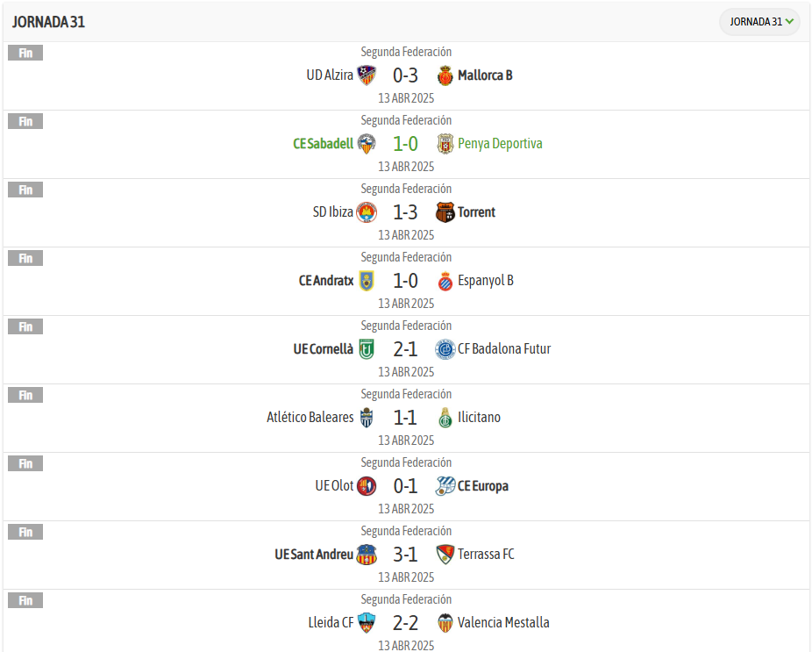Click the Torrent club badge
Screen dimensions: 812x652
click(x=445, y=212)
